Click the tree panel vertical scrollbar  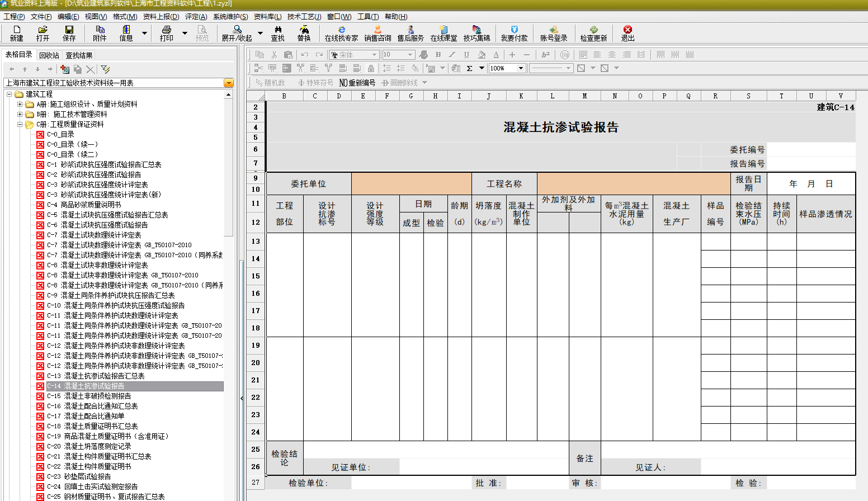click(228, 168)
